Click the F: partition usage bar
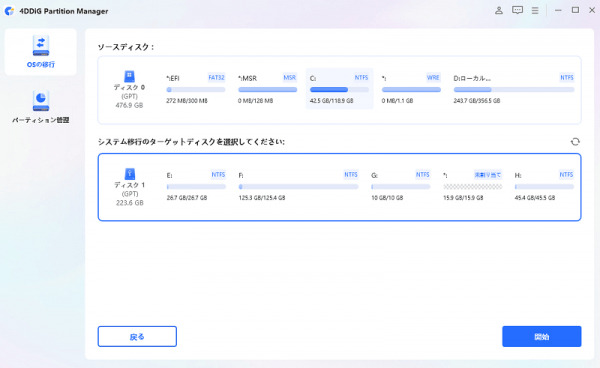 298,187
